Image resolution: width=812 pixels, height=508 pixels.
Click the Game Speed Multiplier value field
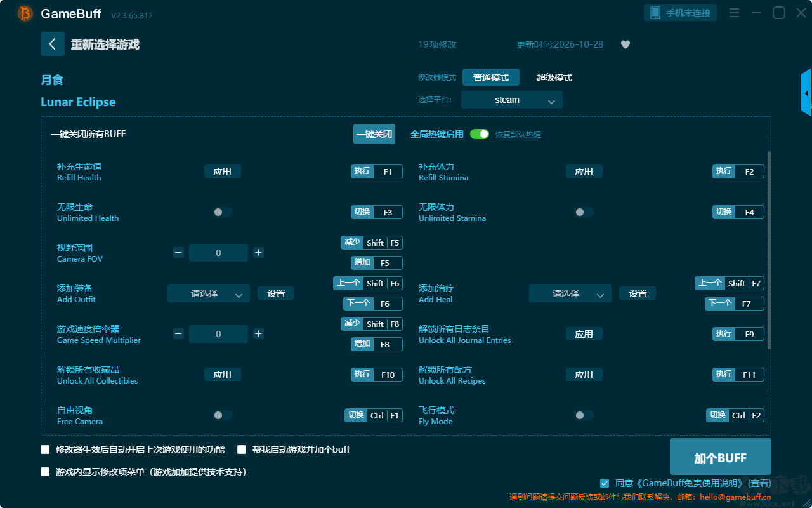click(x=218, y=334)
